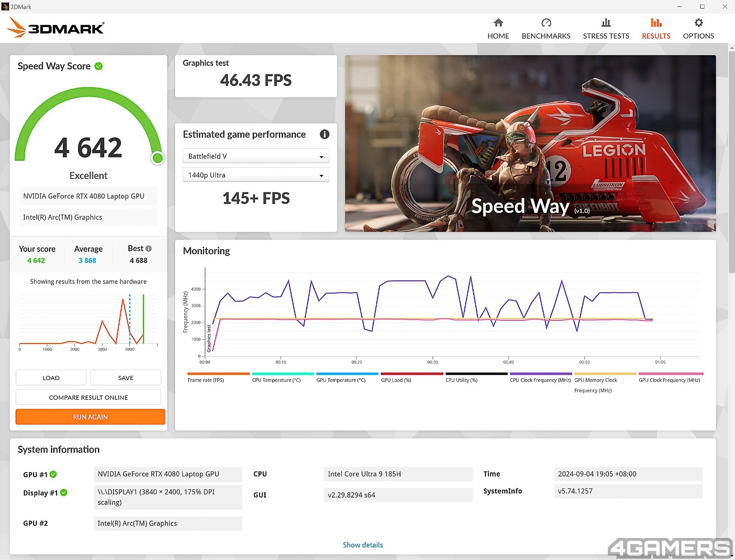
Task: Click GPU #2 Intel Arc Graphics field
Action: pyautogui.click(x=168, y=523)
